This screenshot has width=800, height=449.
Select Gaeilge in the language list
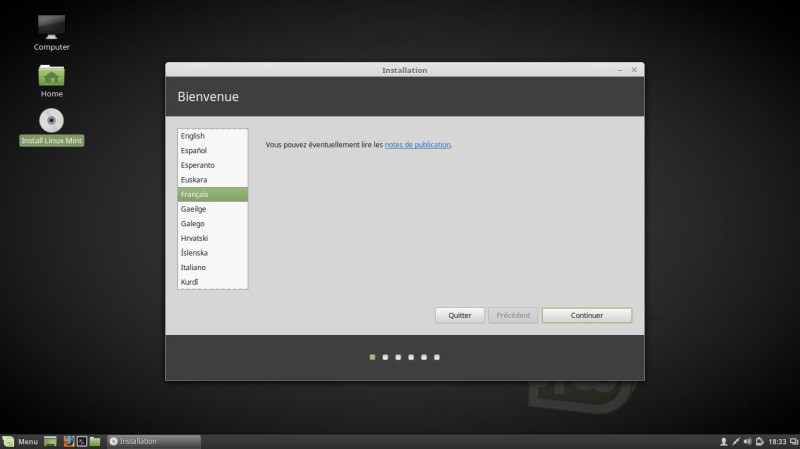coord(213,209)
